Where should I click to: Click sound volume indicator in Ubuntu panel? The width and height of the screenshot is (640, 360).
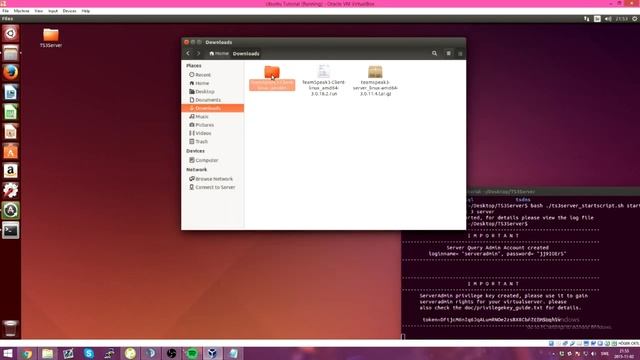(608, 19)
